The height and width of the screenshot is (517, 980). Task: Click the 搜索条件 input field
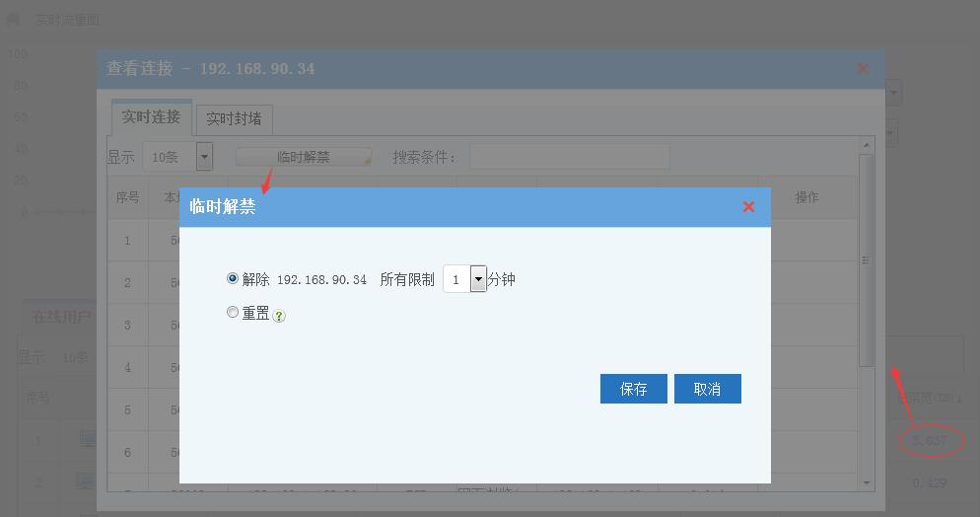(x=569, y=157)
